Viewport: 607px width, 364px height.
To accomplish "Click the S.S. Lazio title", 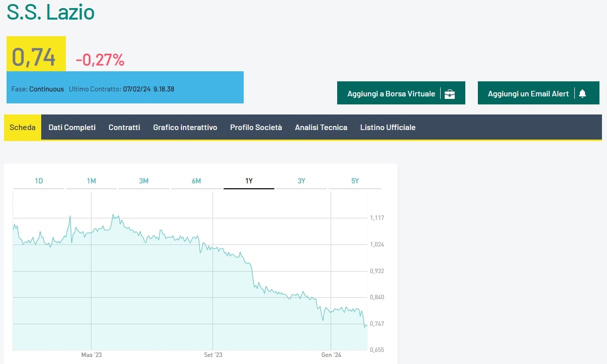I will [x=51, y=12].
